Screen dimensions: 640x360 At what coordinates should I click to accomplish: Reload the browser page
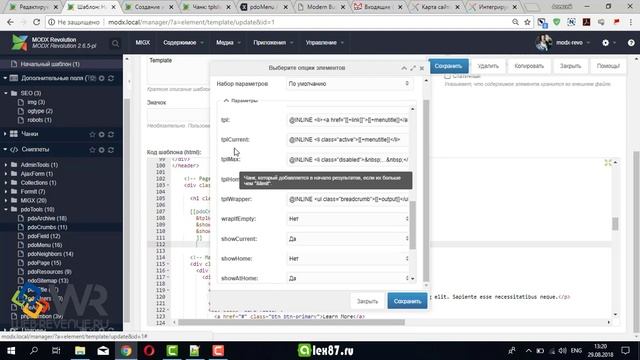pos(36,22)
